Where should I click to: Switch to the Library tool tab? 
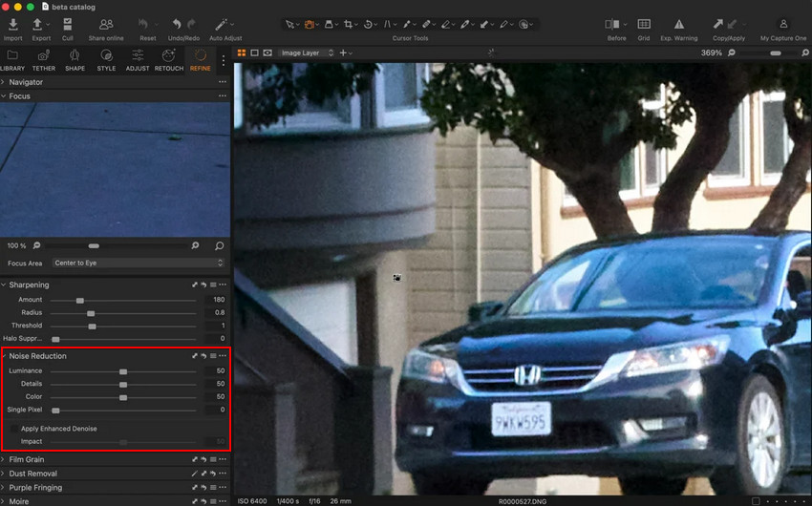12,60
